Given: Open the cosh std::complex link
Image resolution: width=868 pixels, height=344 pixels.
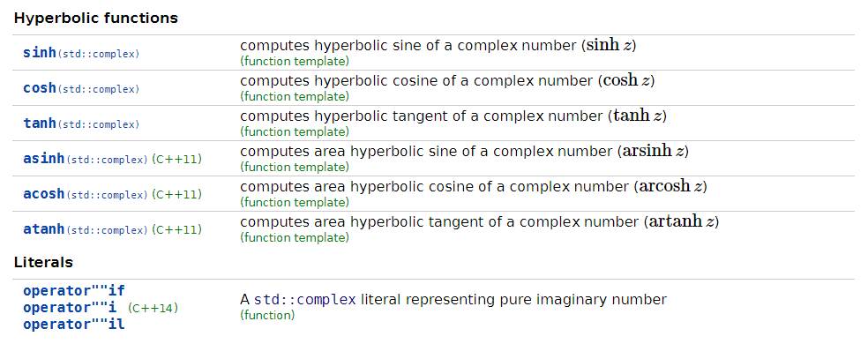Looking at the screenshot, I should click(81, 88).
